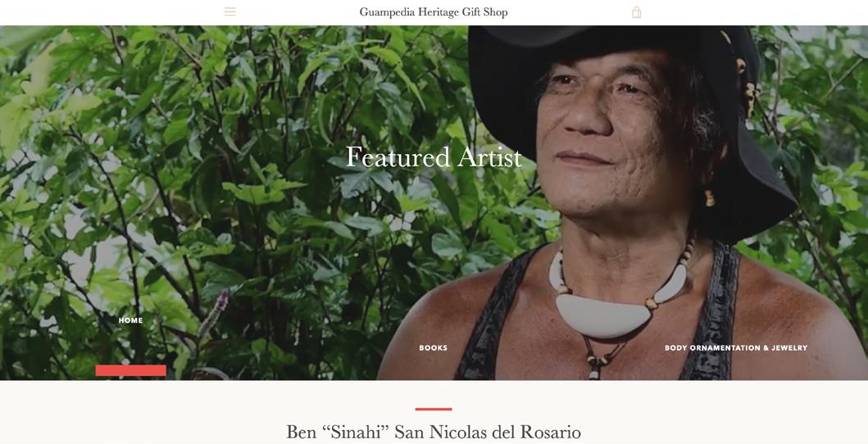Click the Featured Artist banner heading

tap(434, 157)
